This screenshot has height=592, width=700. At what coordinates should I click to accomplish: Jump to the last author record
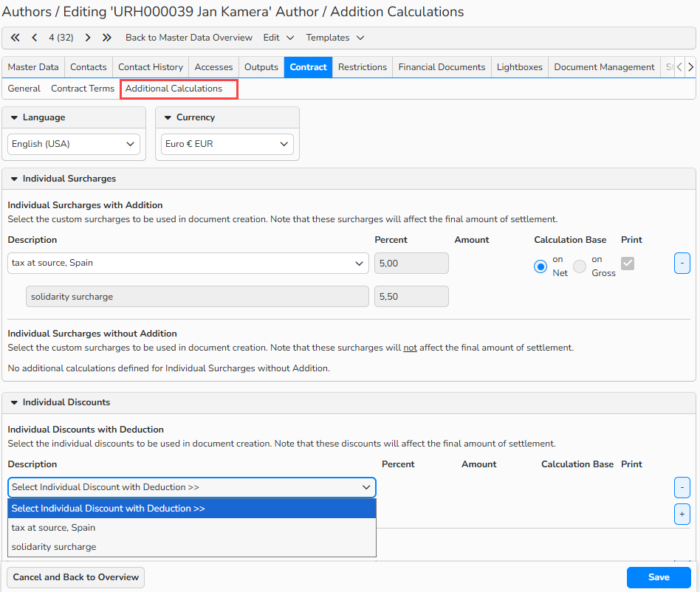tap(106, 38)
